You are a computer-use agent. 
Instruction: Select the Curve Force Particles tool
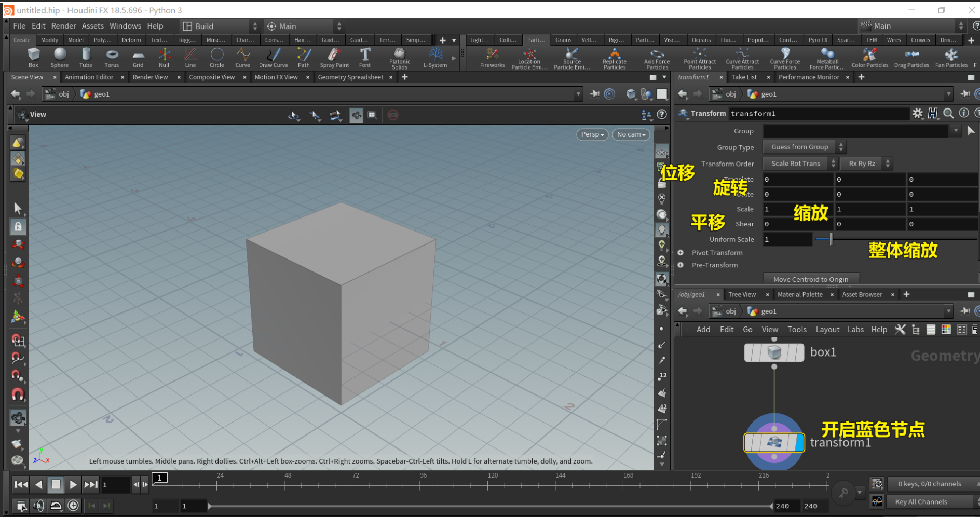point(785,58)
